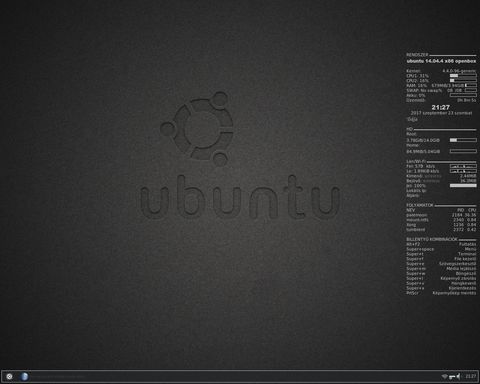This screenshot has width=480, height=384.
Task: Open the Wi-Fi network tray icon
Action: 444,376
